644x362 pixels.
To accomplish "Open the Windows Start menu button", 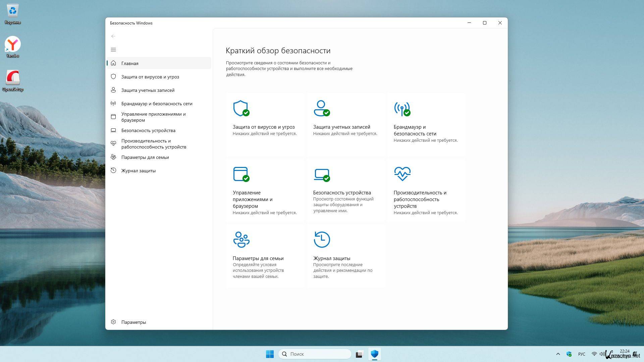I will tap(270, 354).
